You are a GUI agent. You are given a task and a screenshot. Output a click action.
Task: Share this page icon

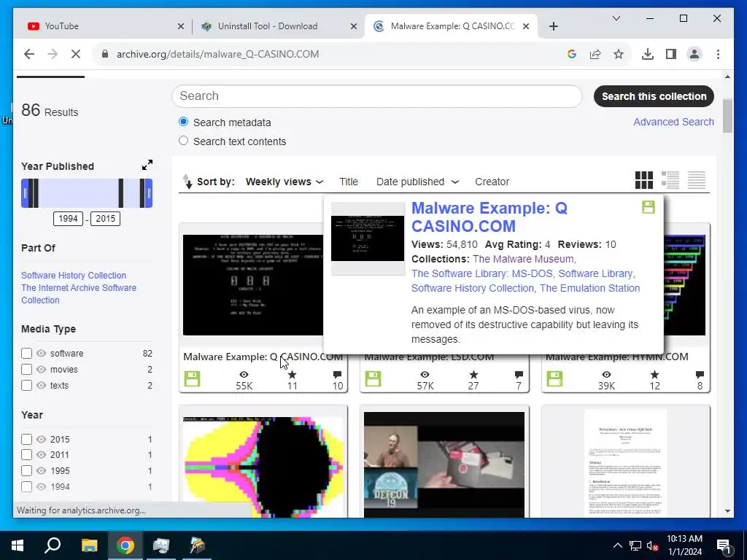click(595, 54)
